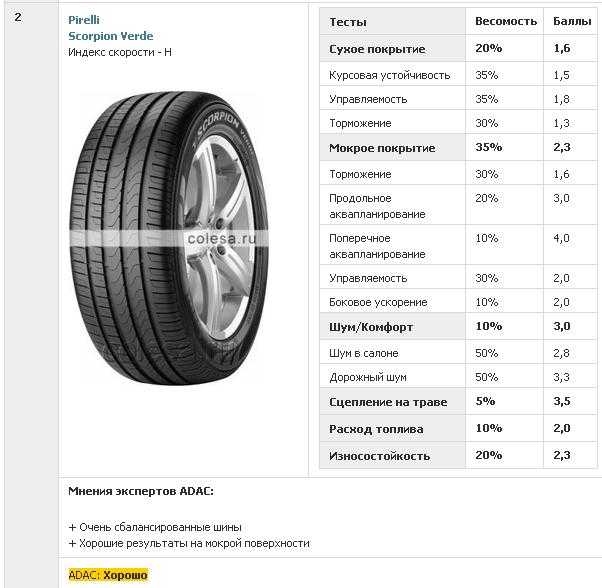Click the Тесты column header

(348, 22)
